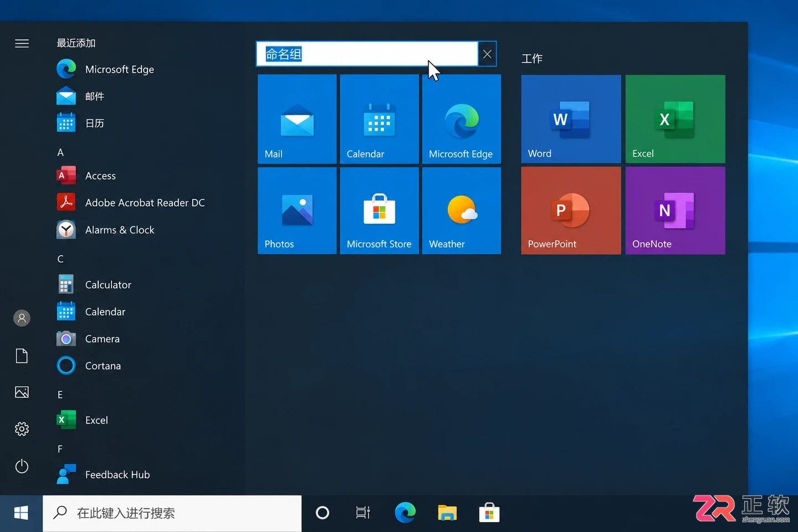
Task: Open the Pictures icon in sidebar
Action: 22,392
